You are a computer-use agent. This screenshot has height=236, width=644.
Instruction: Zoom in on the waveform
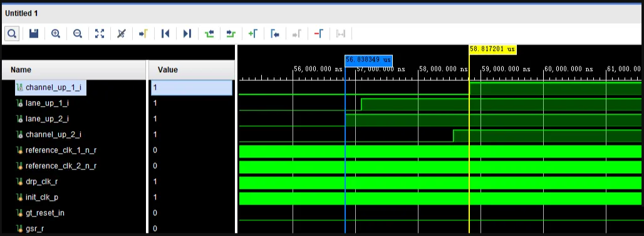tap(56, 34)
